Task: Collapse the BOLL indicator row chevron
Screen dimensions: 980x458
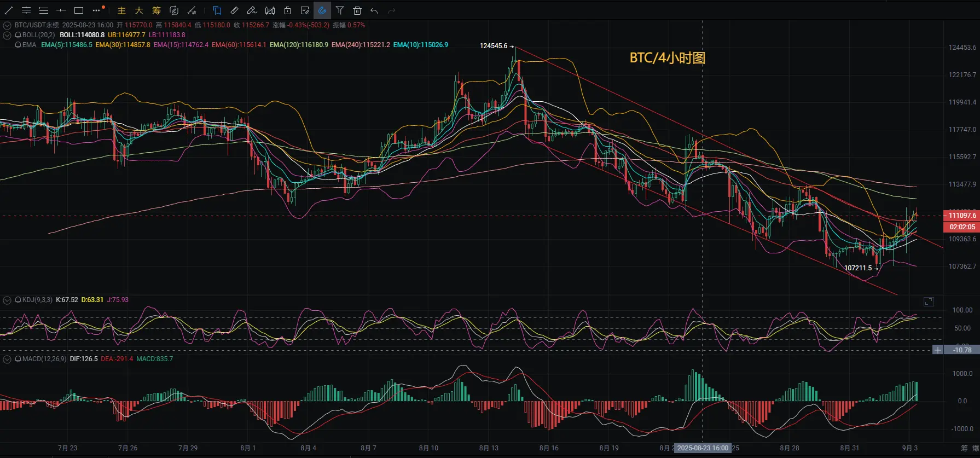Action: [x=7, y=35]
